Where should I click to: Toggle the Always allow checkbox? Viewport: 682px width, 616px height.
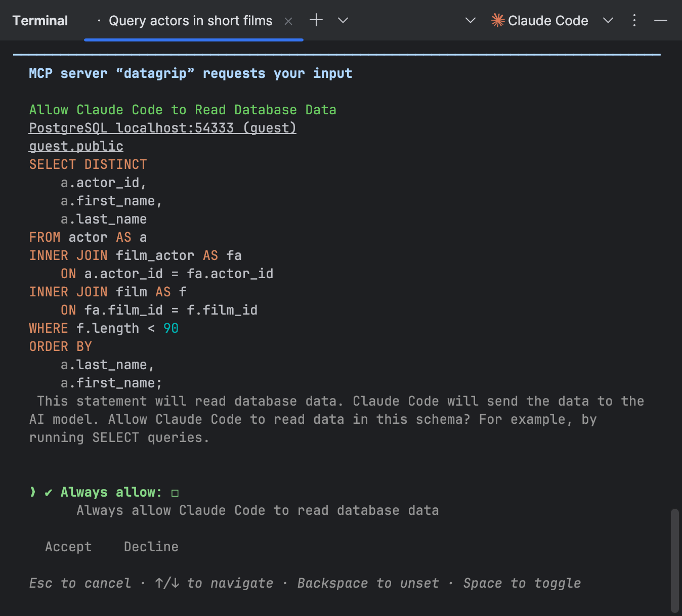(x=175, y=493)
